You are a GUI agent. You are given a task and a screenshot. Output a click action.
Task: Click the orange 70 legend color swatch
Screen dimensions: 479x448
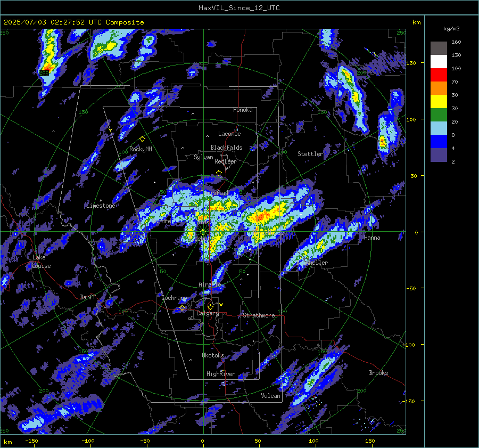pyautogui.click(x=439, y=88)
